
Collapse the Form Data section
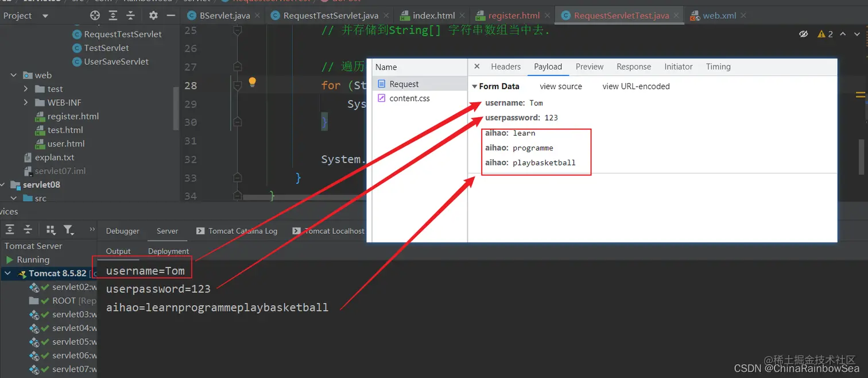point(475,87)
